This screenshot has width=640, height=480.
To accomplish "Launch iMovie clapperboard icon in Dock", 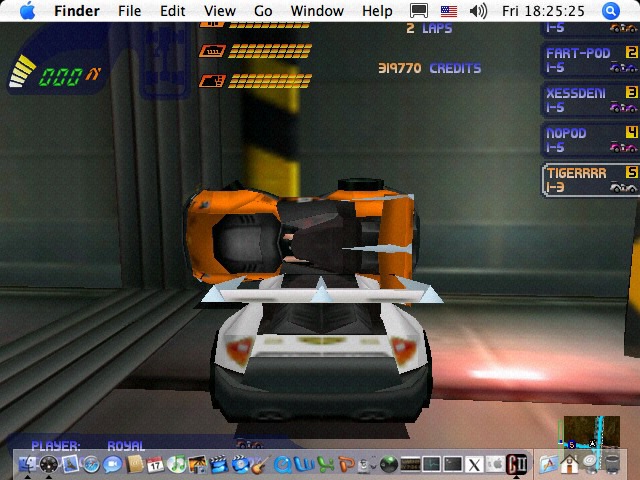I will point(219,464).
